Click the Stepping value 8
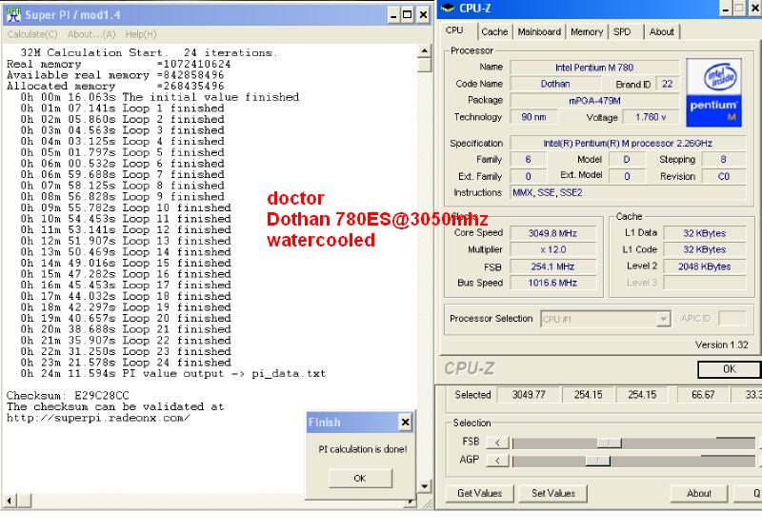The image size is (762, 532). point(724,160)
